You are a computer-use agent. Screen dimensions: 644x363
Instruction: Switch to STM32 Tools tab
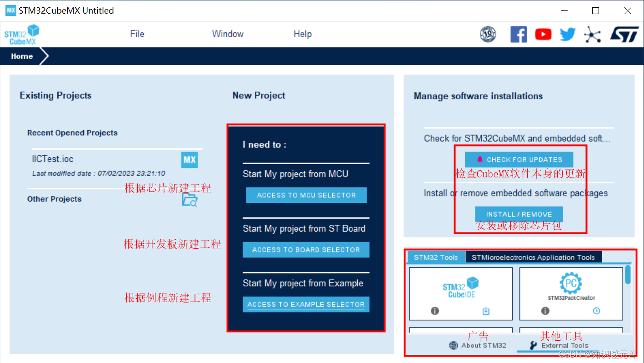coord(436,257)
